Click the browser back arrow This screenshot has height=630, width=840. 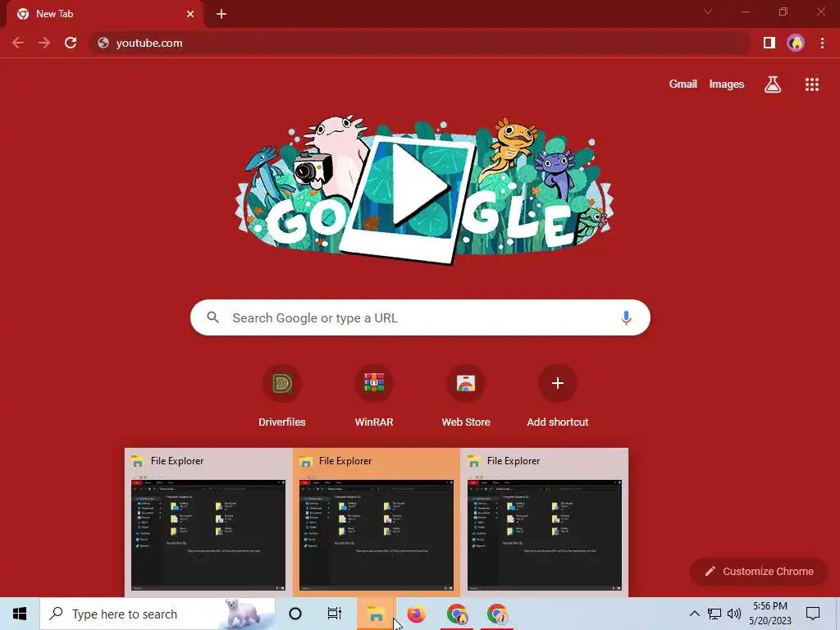[x=18, y=43]
